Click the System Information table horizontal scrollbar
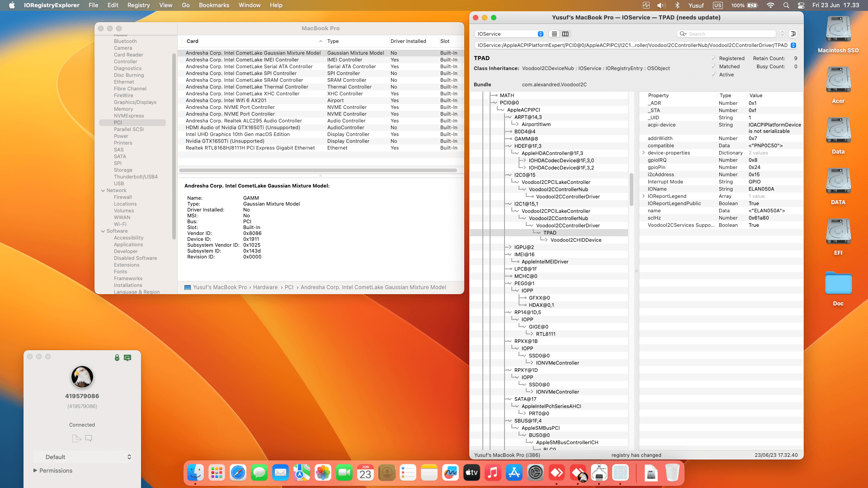The image size is (868, 488). (x=318, y=170)
